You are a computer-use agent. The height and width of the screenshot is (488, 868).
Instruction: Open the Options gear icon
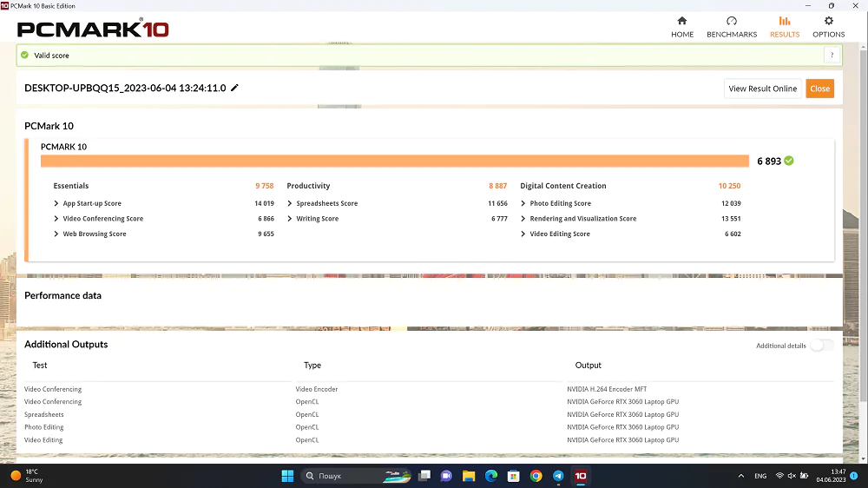[x=828, y=21]
